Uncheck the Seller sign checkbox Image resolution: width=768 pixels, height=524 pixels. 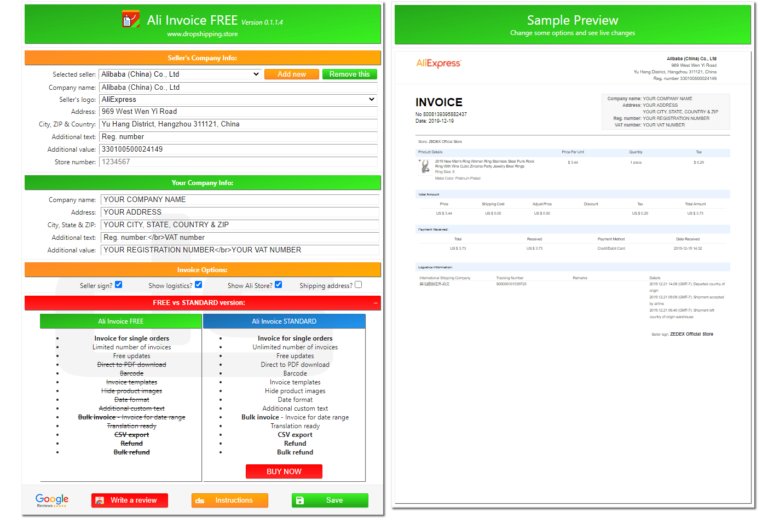click(119, 285)
